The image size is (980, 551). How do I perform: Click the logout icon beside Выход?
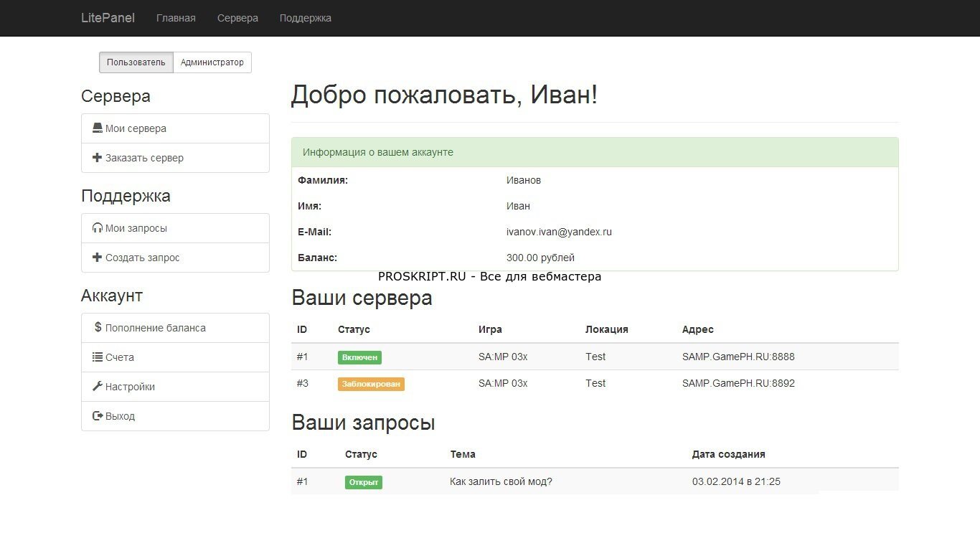tap(98, 416)
